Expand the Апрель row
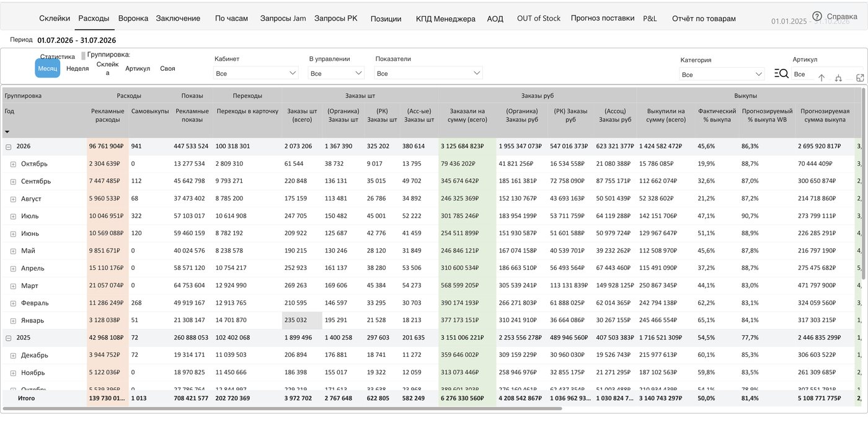The height and width of the screenshot is (445, 868). (x=13, y=269)
